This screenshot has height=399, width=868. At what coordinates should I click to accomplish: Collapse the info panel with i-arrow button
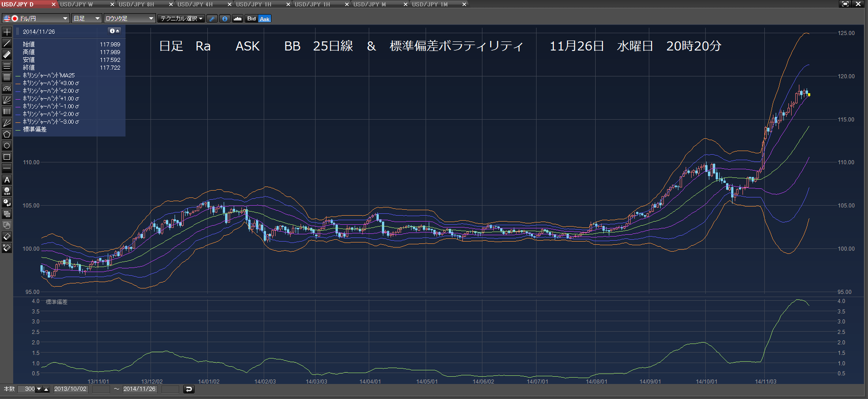tap(115, 31)
